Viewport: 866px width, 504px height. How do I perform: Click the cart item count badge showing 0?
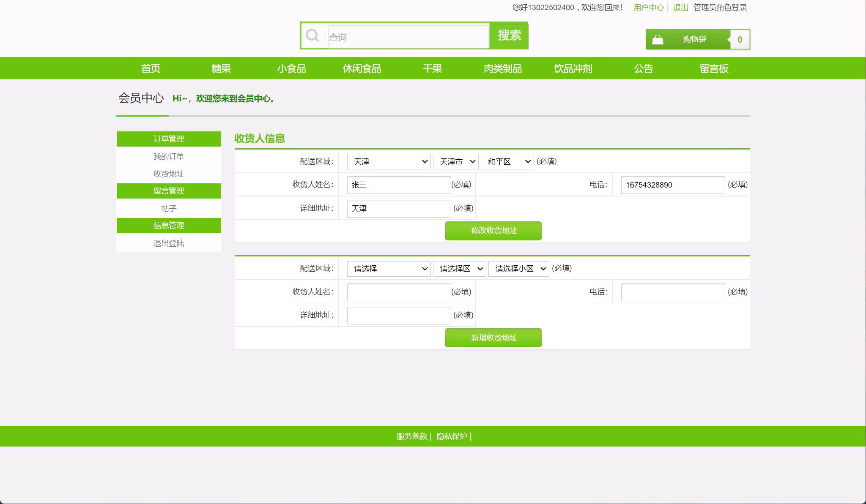(x=739, y=39)
